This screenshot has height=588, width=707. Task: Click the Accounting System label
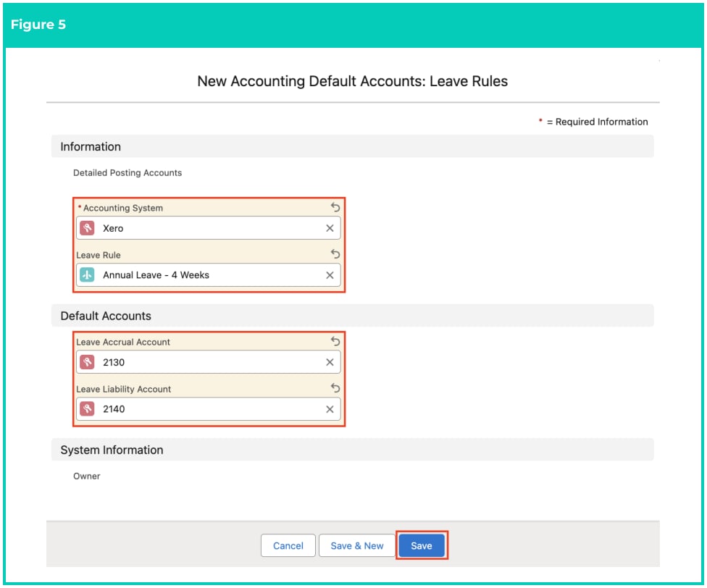pos(122,208)
